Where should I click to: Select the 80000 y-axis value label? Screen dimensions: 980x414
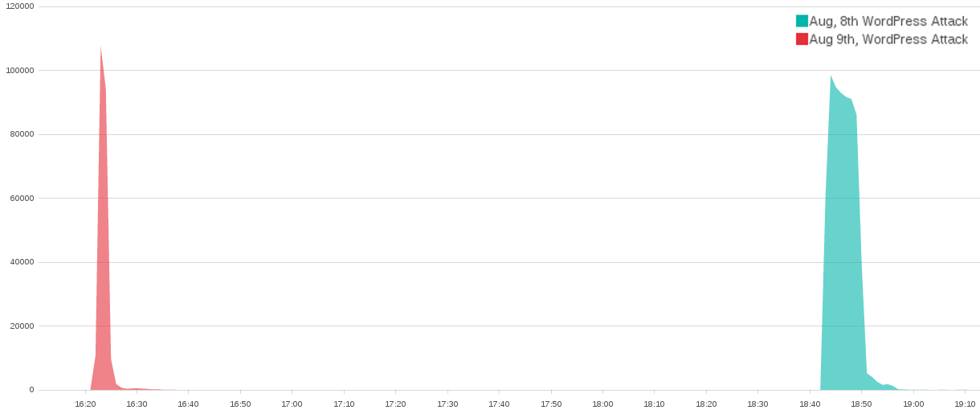(24, 134)
